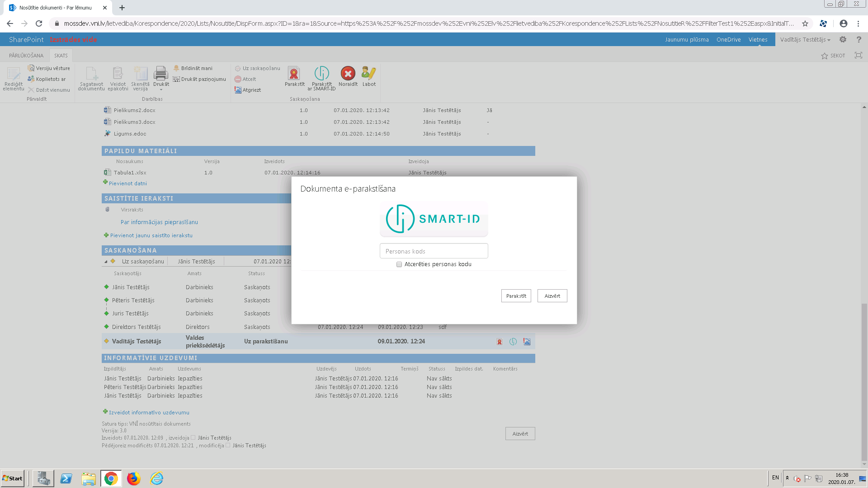Open Vietnes in the top bar
Viewport: 868px width, 488px height.
pos(758,39)
